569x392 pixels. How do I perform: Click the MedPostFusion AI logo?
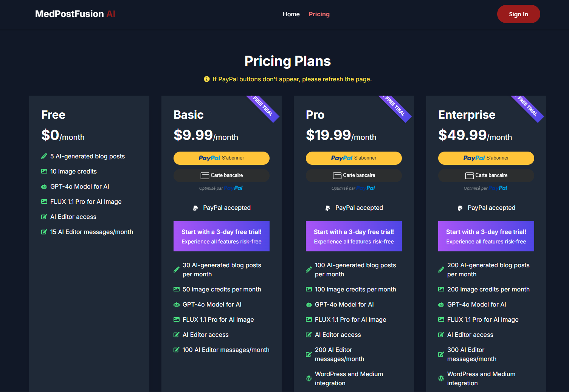pos(75,14)
